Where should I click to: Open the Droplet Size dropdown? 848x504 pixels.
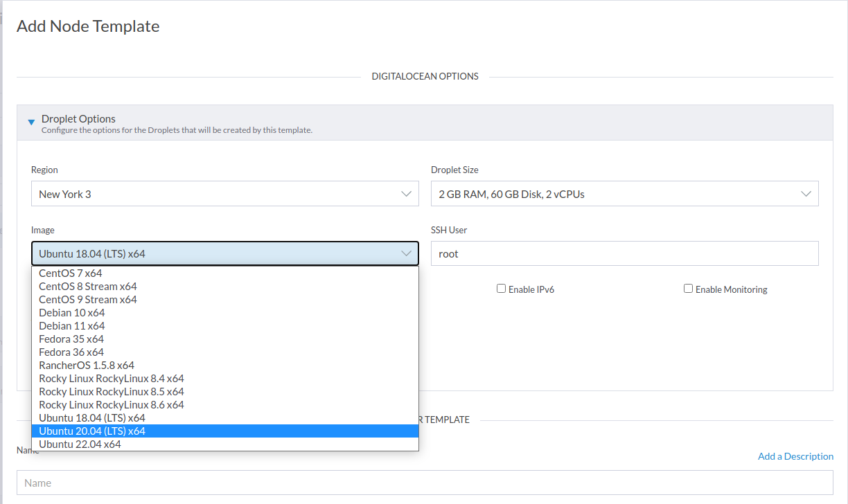624,194
